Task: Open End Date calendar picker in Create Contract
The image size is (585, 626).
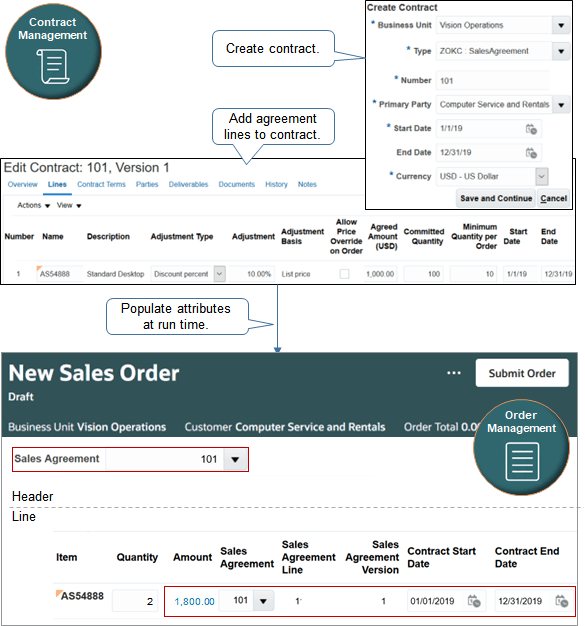Action: coord(531,153)
